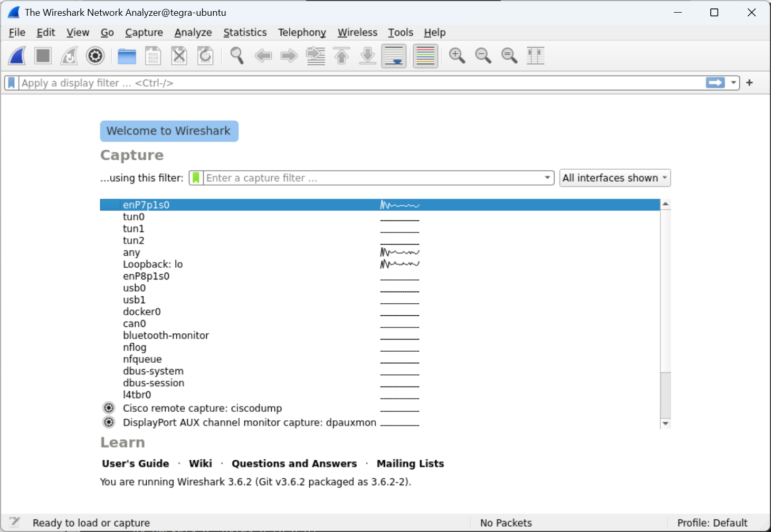771x532 pixels.
Task: Start capturing packets with shark fin icon
Action: (17, 55)
